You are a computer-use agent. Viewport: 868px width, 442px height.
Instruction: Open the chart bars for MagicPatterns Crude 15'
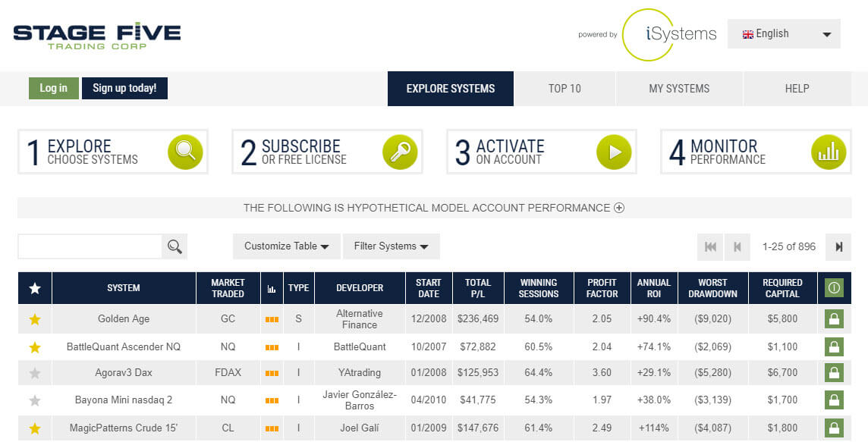click(272, 428)
